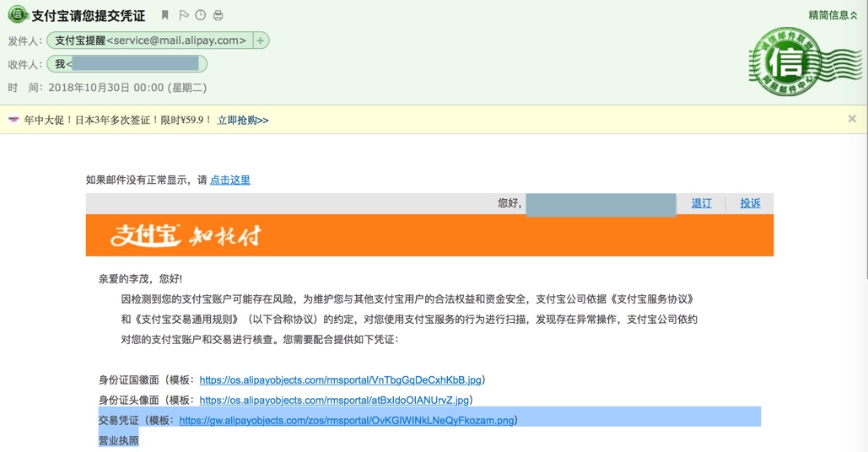Add the sender with the plus button
The image size is (868, 452).
pos(260,40)
